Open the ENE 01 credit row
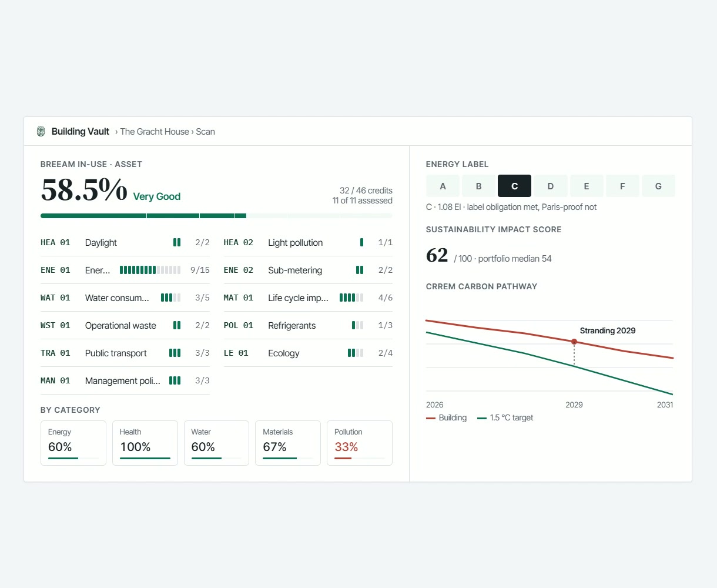Screen dimensions: 717x588 click(x=125, y=270)
